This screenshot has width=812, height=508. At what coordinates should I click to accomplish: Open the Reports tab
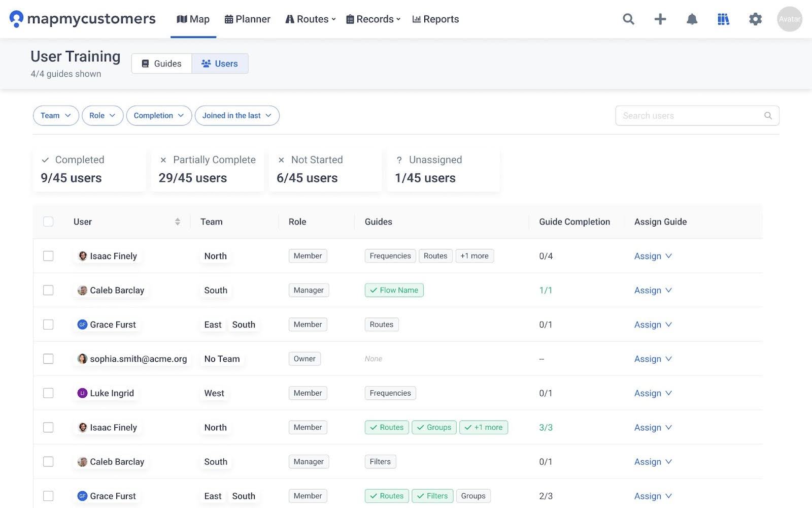click(x=435, y=19)
